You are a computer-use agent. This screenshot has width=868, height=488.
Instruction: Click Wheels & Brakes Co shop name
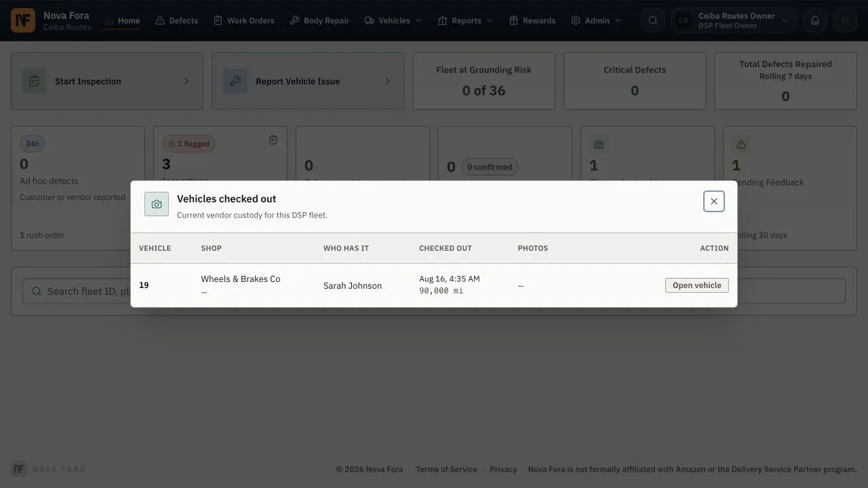(x=241, y=279)
